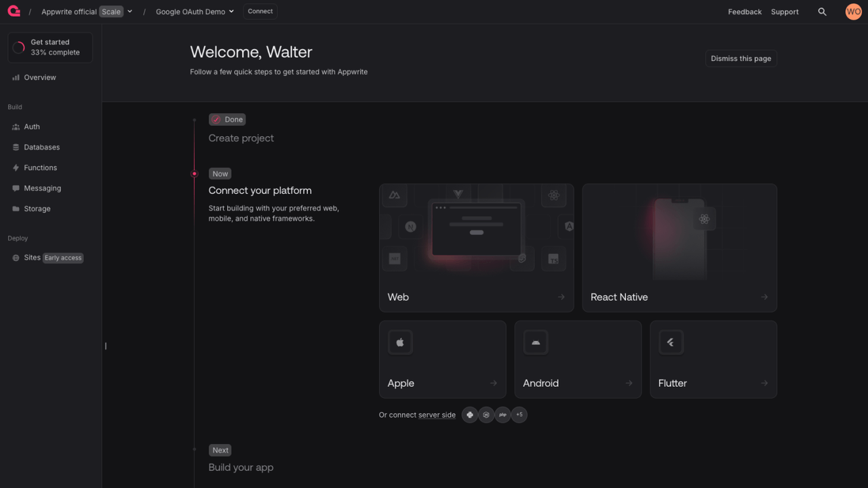
Task: Open the Overview page
Action: (x=38, y=77)
